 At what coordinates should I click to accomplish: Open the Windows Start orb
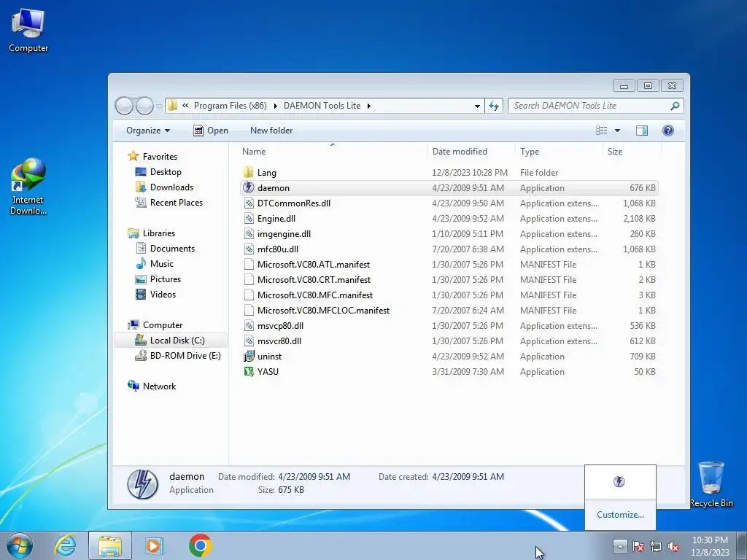(x=20, y=545)
